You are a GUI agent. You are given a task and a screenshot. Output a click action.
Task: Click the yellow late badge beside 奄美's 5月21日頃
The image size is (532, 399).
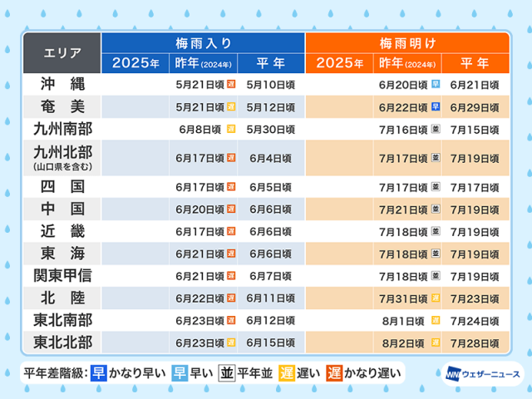231,106
